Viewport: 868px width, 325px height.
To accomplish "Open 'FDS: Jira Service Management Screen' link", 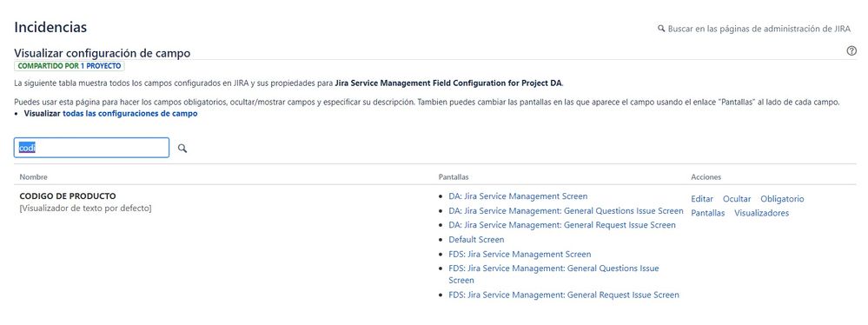I will [520, 254].
